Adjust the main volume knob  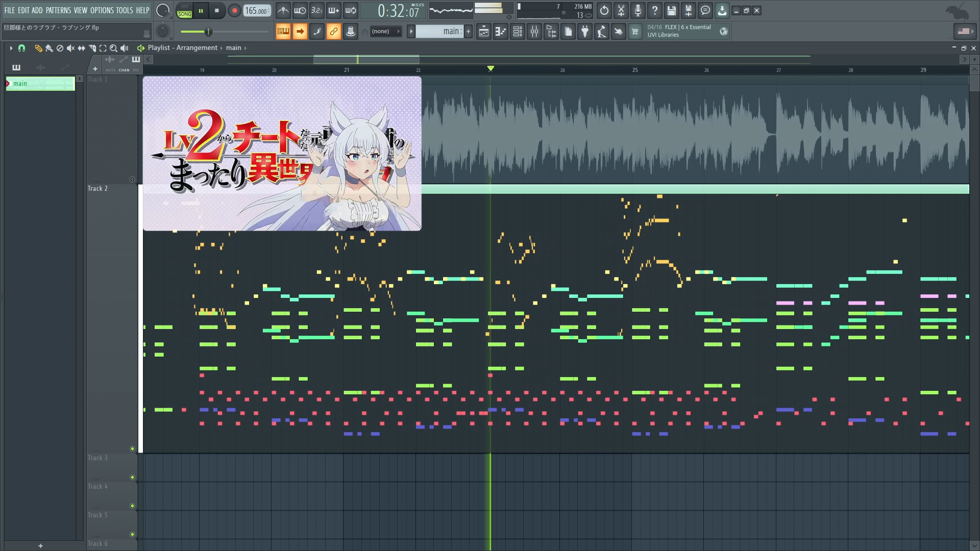(x=163, y=10)
